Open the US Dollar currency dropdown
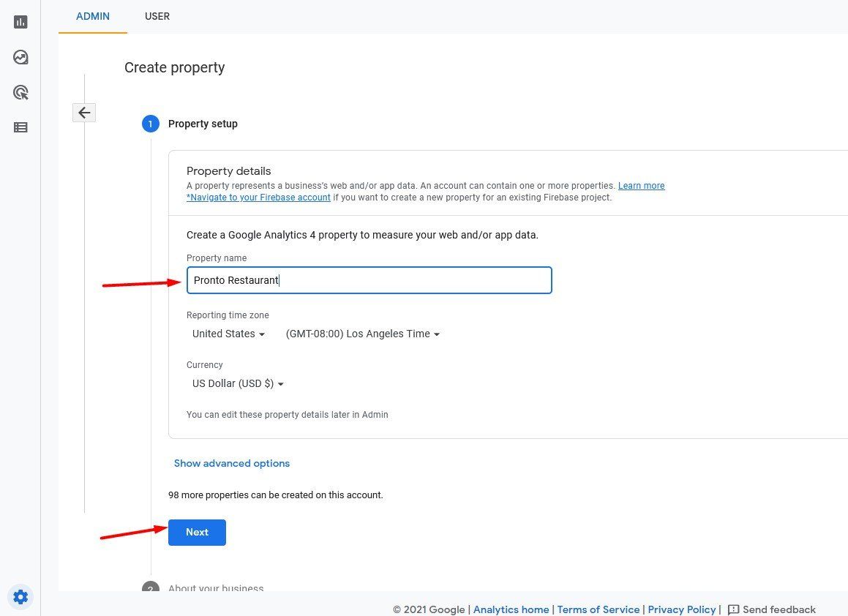Image resolution: width=848 pixels, height=616 pixels. 236,383
